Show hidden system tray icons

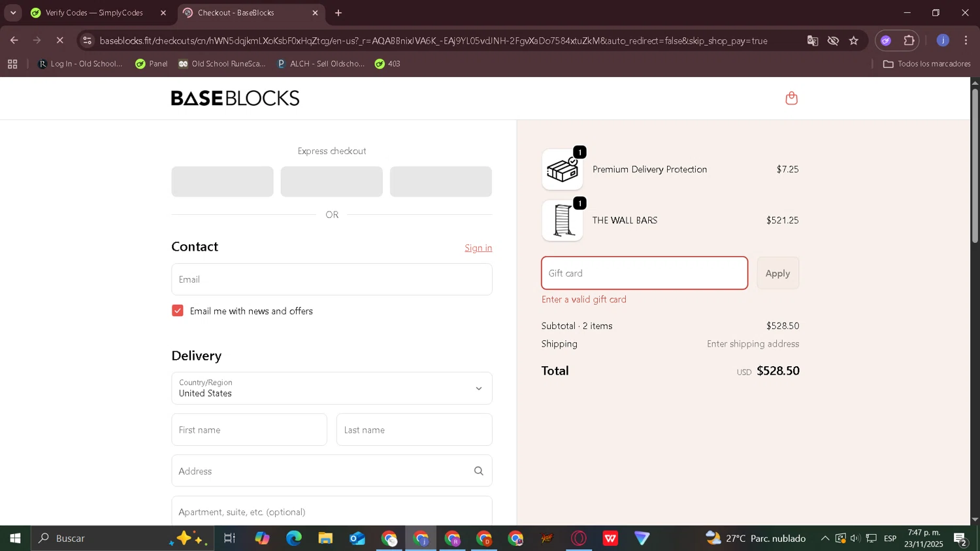825,539
